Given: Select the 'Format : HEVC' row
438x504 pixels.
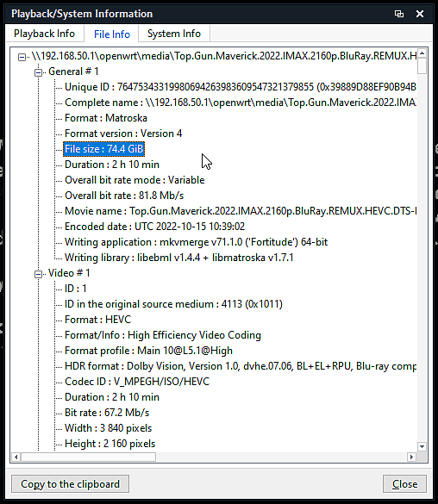Looking at the screenshot, I should pyautogui.click(x=97, y=320).
